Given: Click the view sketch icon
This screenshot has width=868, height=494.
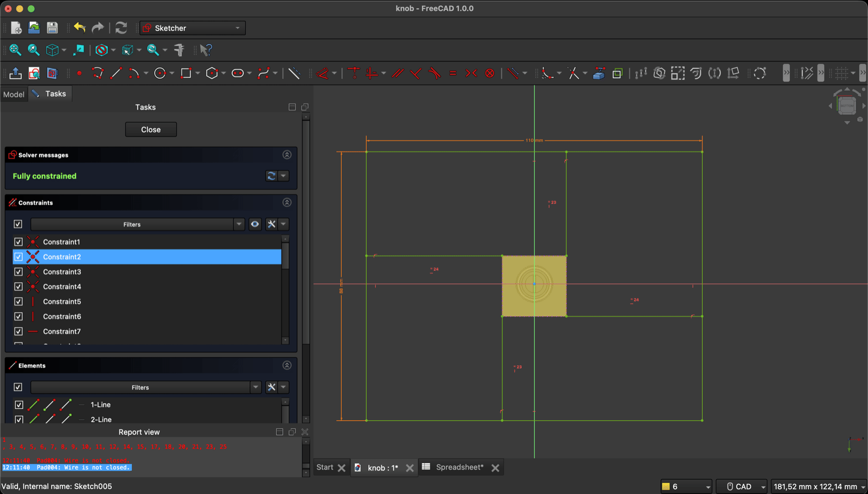Looking at the screenshot, I should [34, 73].
